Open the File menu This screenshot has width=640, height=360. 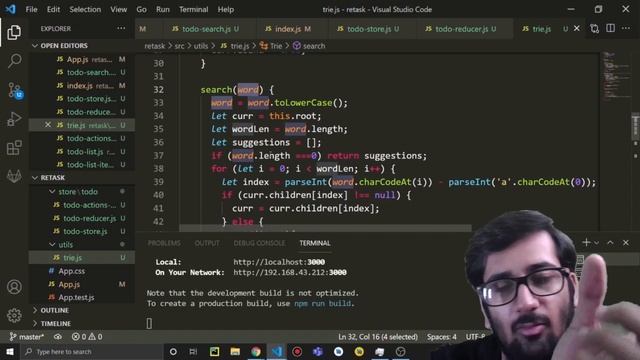(31, 9)
